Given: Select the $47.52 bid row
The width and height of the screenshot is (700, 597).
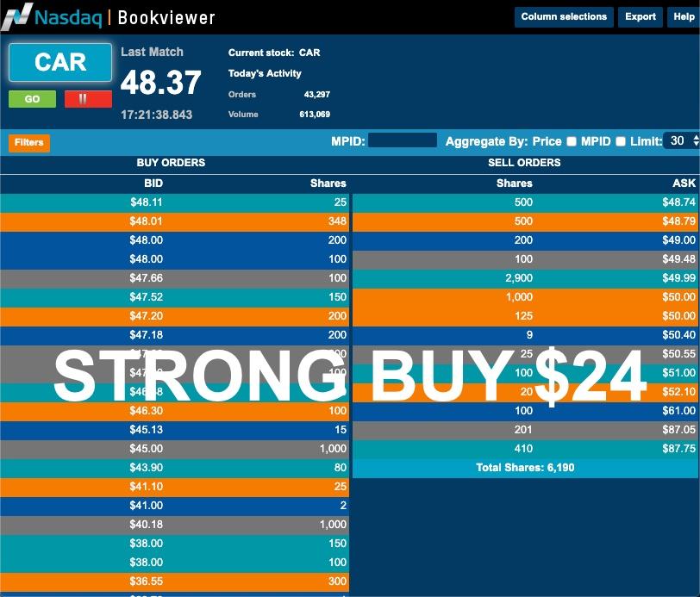Looking at the screenshot, I should [174, 297].
